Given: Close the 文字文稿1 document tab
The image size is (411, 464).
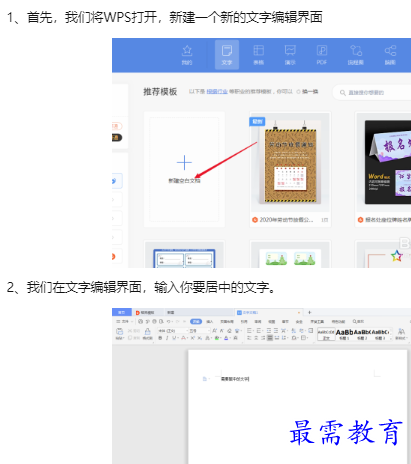Looking at the screenshot, I should [x=299, y=312].
